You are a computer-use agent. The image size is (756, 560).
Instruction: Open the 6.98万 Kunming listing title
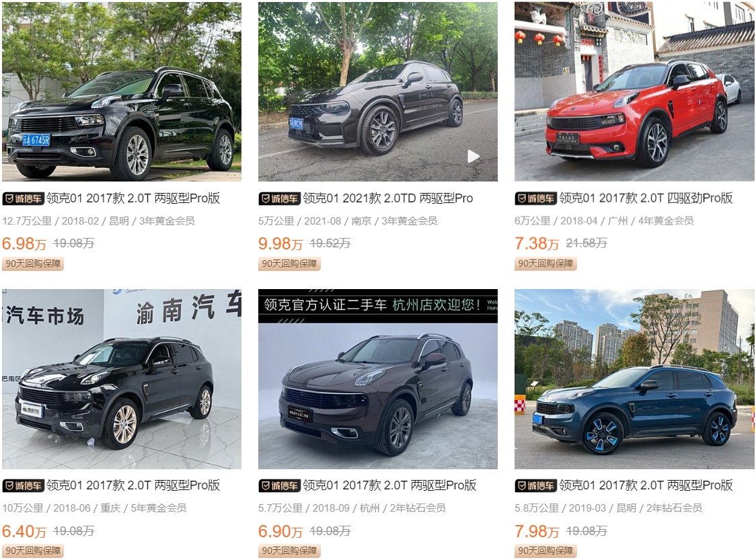coord(133,198)
